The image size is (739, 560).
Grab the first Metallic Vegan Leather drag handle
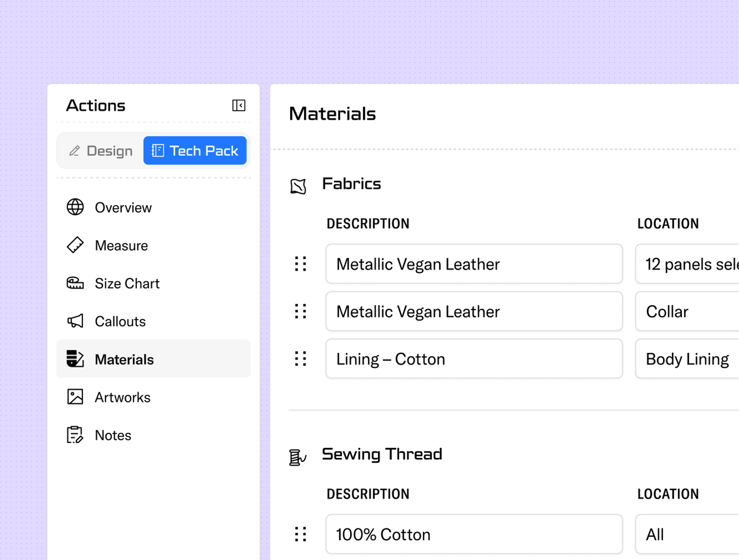(300, 264)
